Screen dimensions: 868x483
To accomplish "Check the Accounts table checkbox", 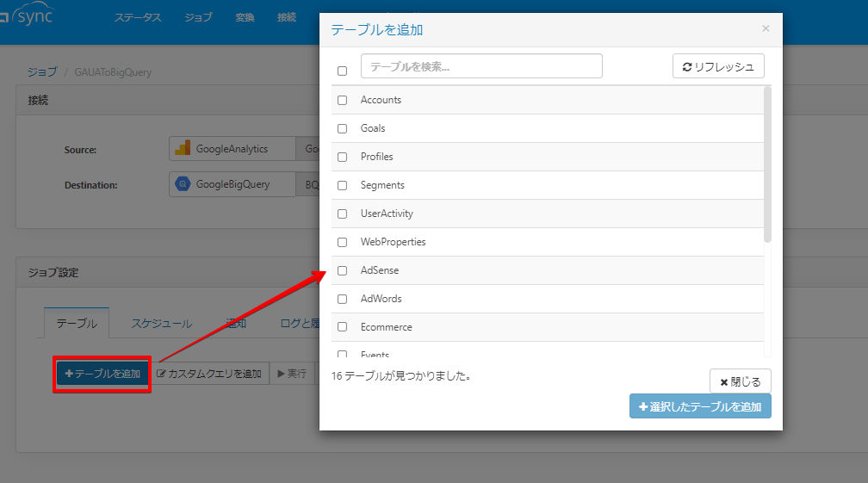I will [342, 100].
